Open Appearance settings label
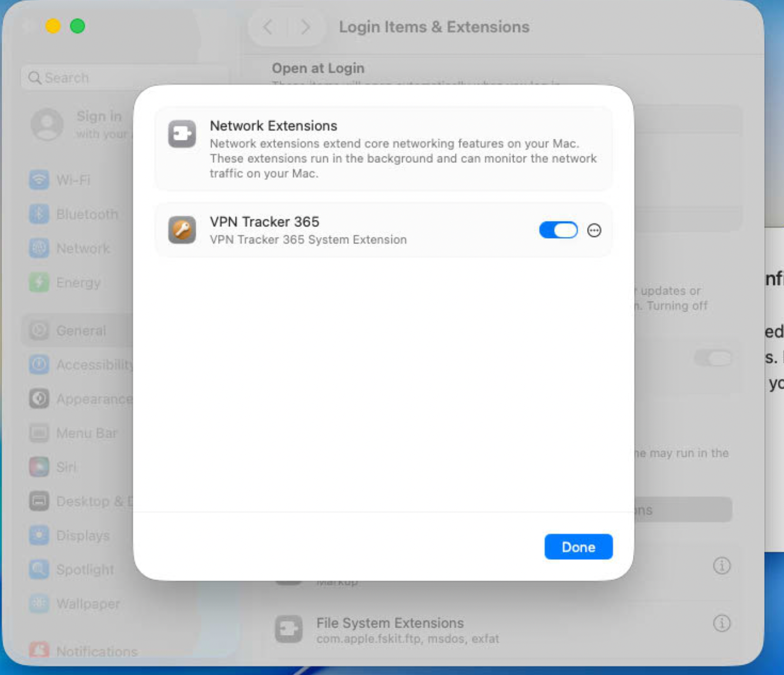This screenshot has height=675, width=784. click(95, 399)
